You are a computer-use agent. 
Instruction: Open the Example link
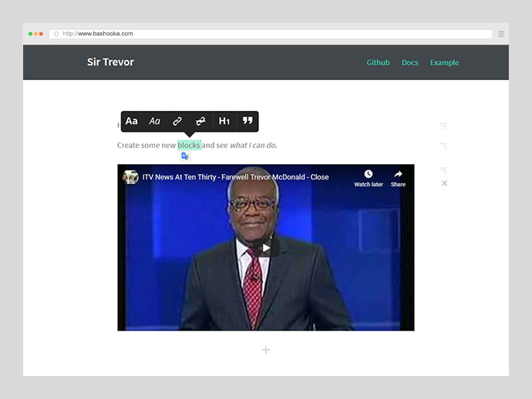[444, 62]
